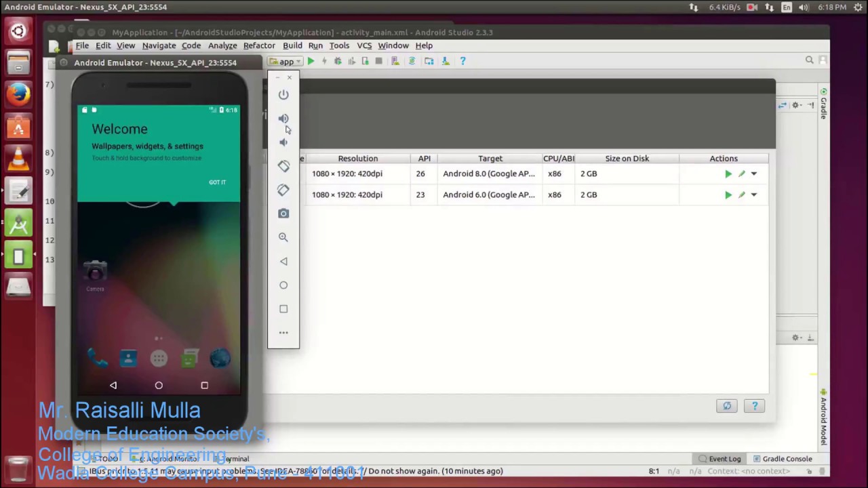868x488 pixels.
Task: Sort AVD list by Size on Disk column
Action: tap(627, 159)
